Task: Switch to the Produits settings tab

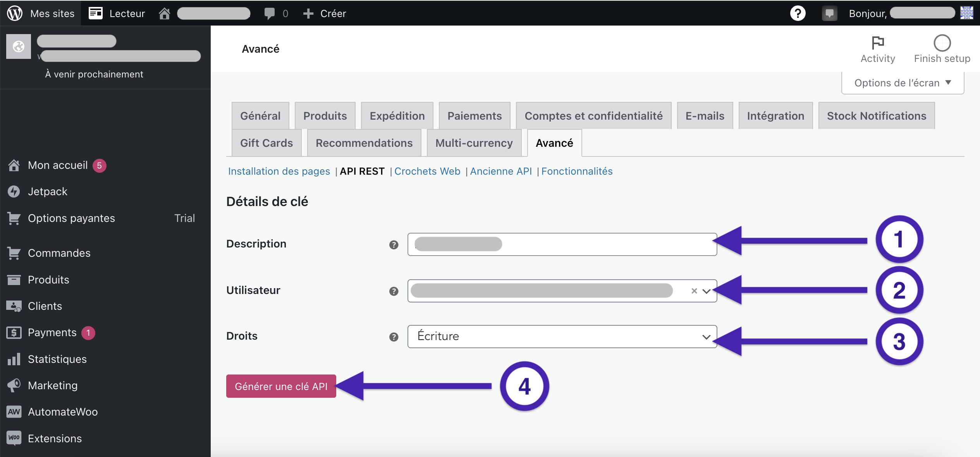Action: [325, 116]
